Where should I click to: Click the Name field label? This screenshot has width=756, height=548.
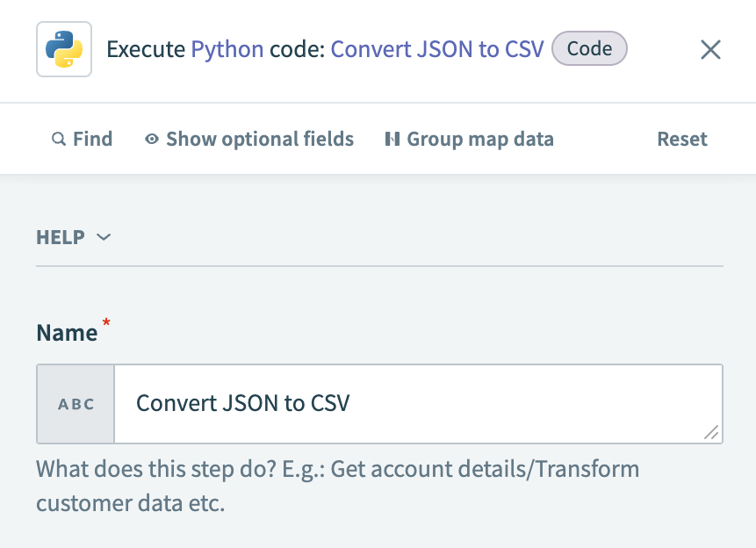[x=67, y=333]
